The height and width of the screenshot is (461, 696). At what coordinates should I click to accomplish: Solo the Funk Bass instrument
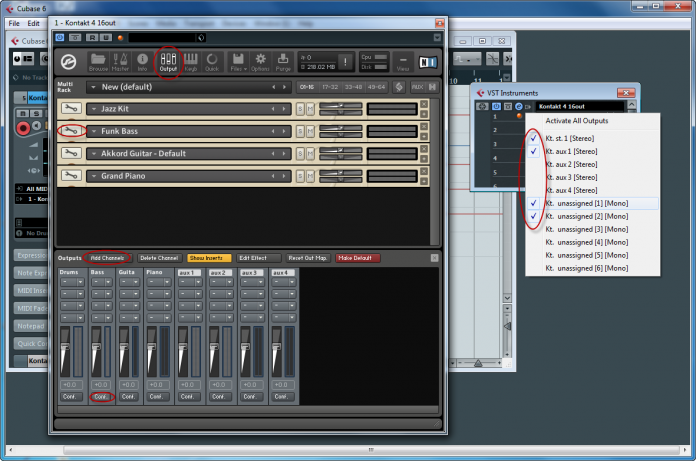(x=301, y=131)
